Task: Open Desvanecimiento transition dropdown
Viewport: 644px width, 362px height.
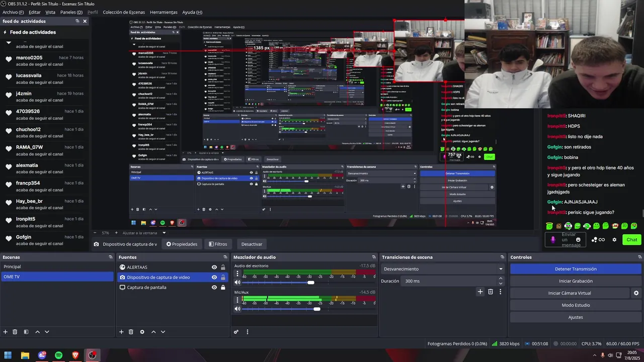Action: click(x=442, y=269)
